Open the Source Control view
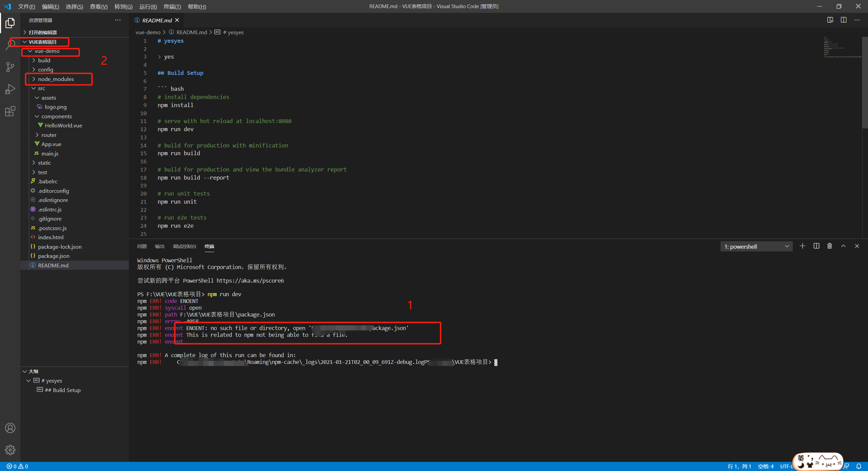This screenshot has width=868, height=471. pyautogui.click(x=10, y=67)
